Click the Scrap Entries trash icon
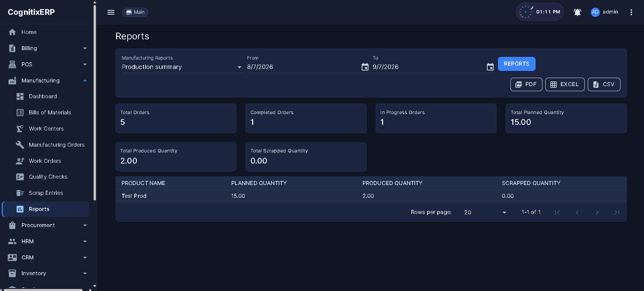This screenshot has height=291, width=644. pos(20,193)
